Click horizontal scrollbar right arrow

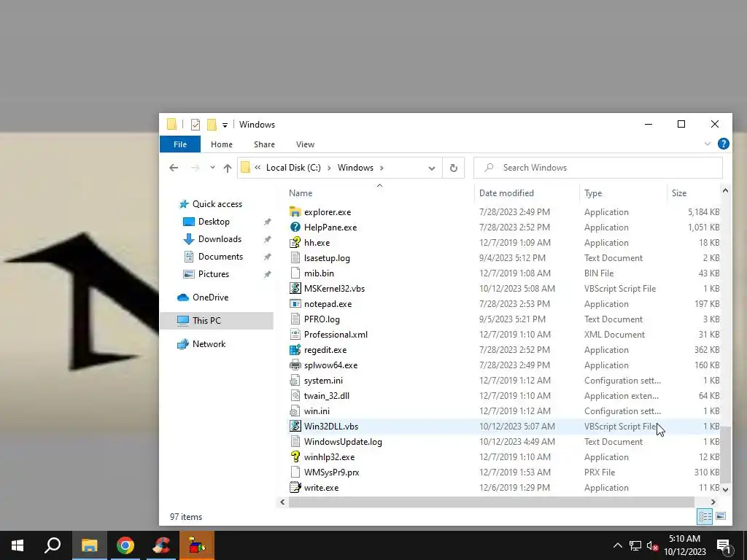(713, 502)
